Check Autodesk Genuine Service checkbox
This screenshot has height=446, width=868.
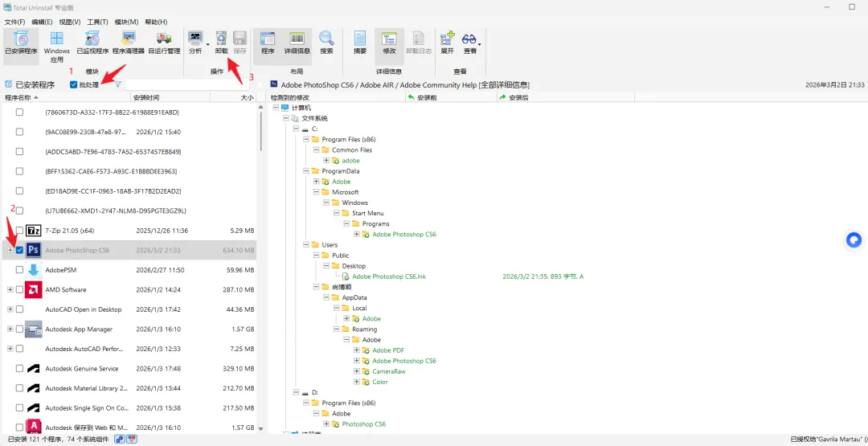(x=19, y=369)
